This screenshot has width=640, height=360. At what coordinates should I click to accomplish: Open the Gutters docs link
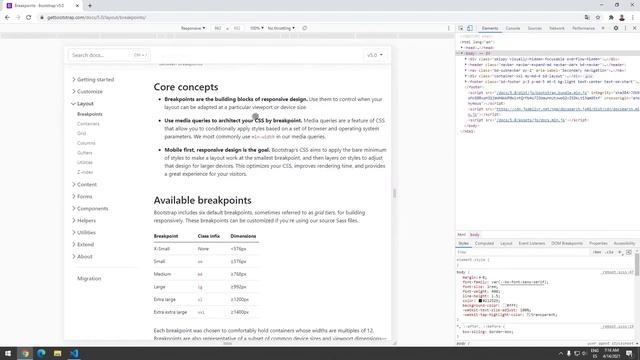coord(84,153)
